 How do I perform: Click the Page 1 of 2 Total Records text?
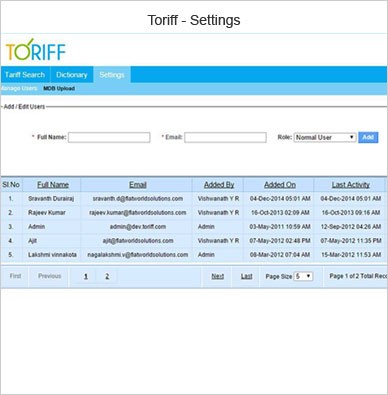tap(358, 276)
